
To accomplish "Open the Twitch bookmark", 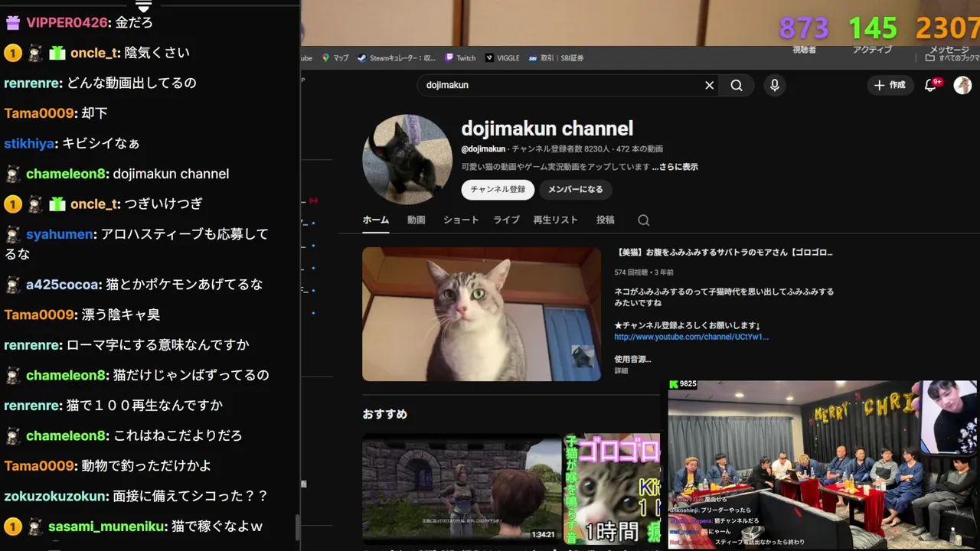I will (460, 57).
